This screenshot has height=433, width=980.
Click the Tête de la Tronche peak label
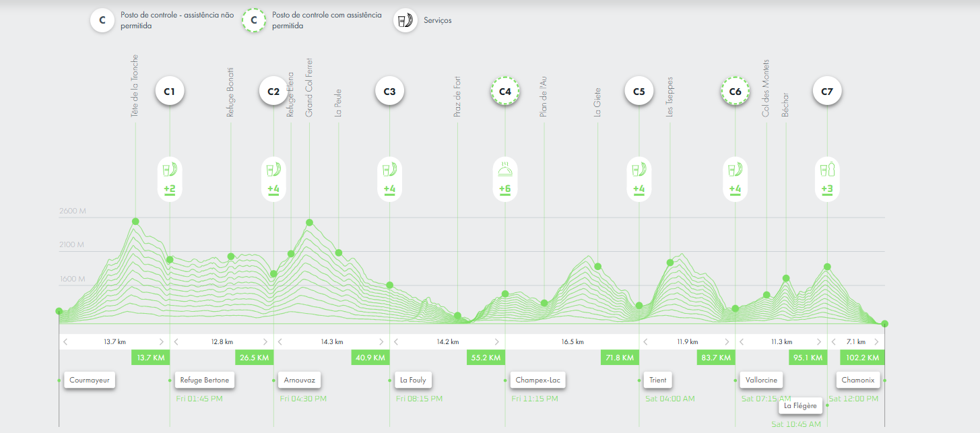(x=135, y=86)
